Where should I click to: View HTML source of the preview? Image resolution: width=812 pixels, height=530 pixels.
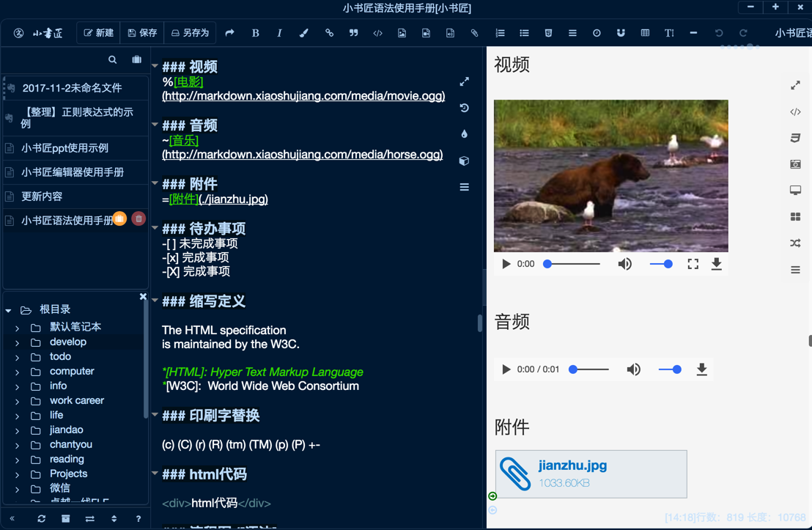coord(795,111)
